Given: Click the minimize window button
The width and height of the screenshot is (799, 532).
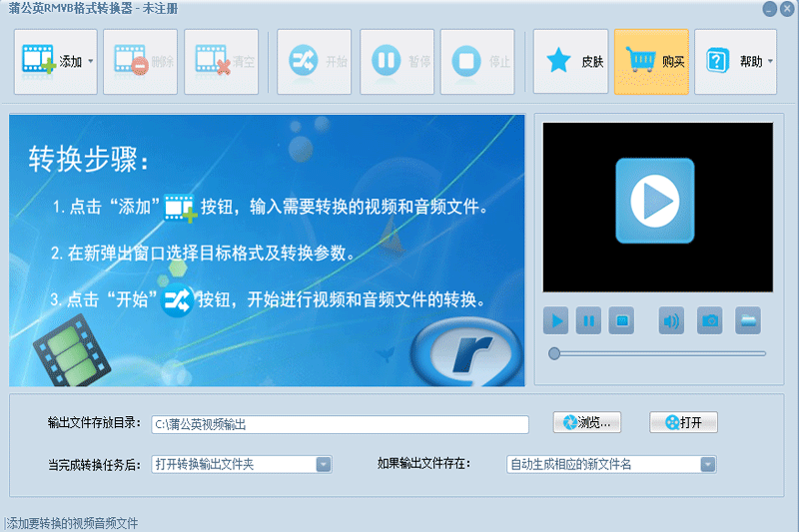Looking at the screenshot, I should [769, 9].
